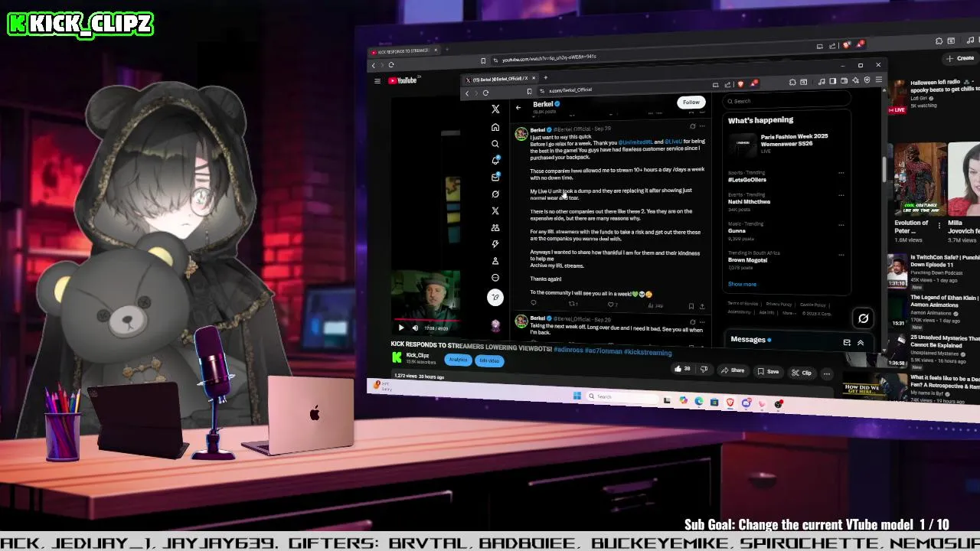
Task: Like the YouTube video showing 38 likes
Action: pos(681,369)
